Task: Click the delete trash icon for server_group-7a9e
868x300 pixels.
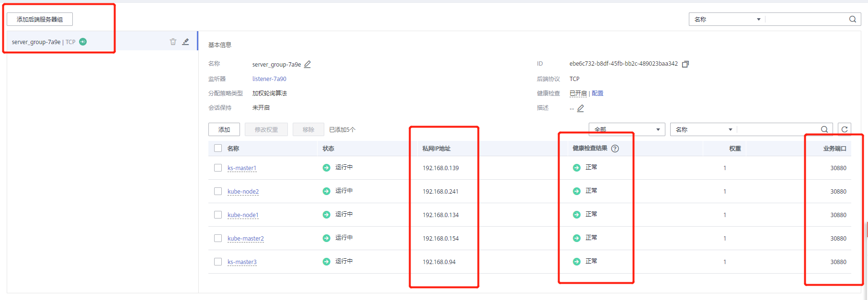Action: pos(173,42)
